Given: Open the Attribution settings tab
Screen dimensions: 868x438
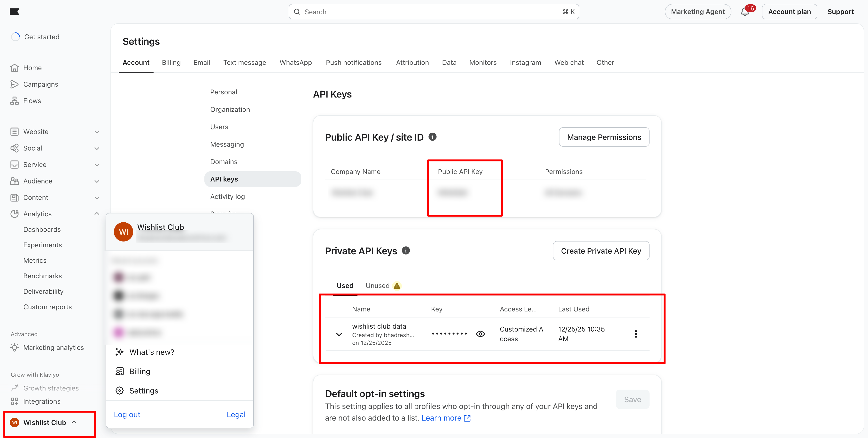Looking at the screenshot, I should click(412, 63).
